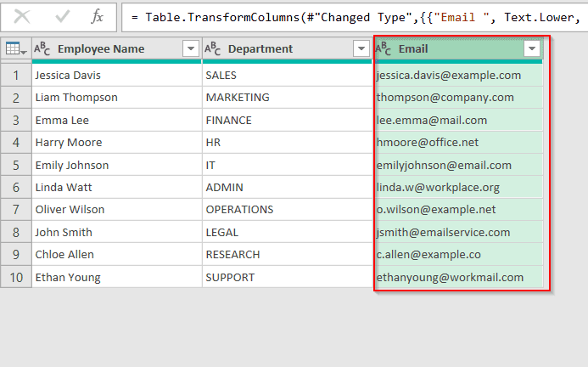This screenshot has width=588, height=367.
Task: Confirm formula with the checkmark icon
Action: coord(62,17)
